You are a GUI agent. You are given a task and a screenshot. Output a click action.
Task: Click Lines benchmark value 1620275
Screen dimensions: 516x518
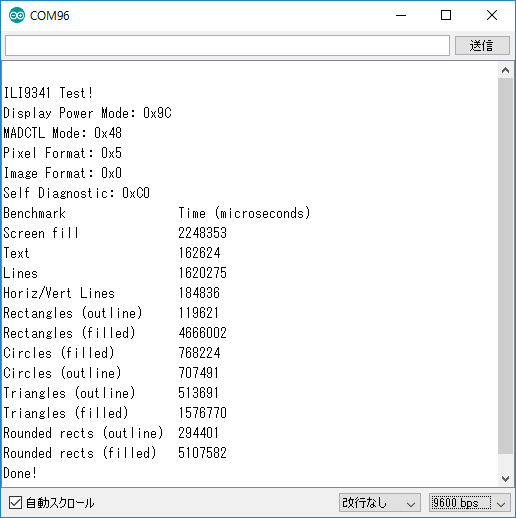click(203, 273)
